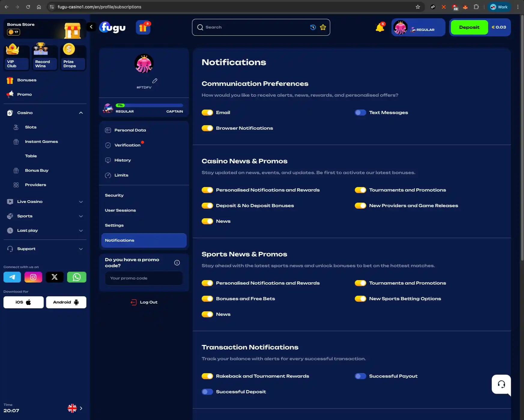
Task: Disable Email notifications toggle
Action: (207, 113)
